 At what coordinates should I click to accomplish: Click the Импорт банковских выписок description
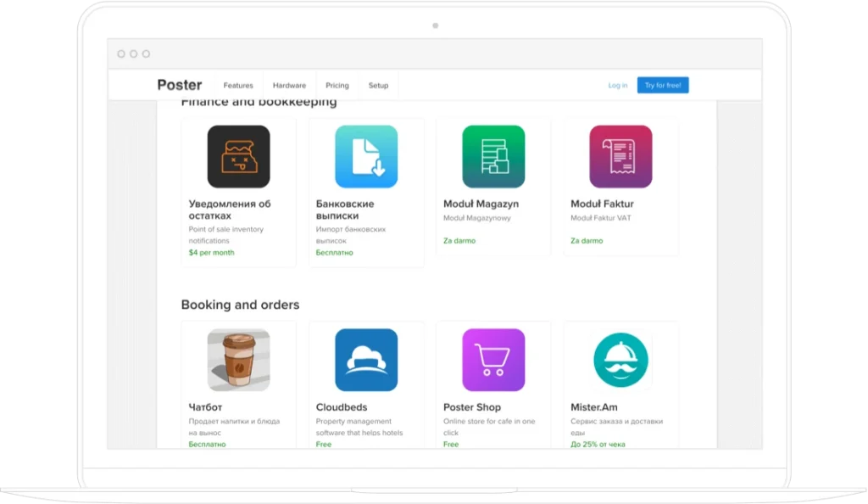pyautogui.click(x=351, y=235)
